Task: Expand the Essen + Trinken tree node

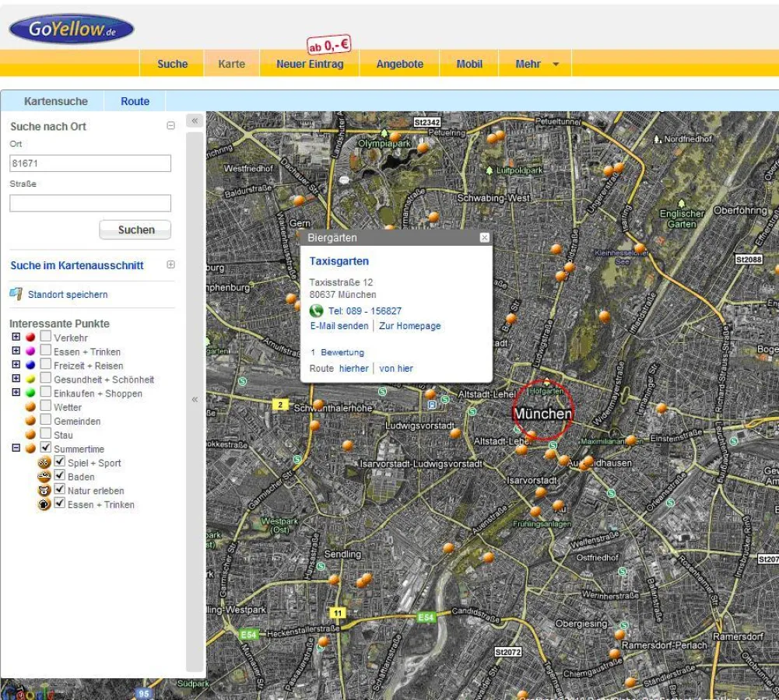Action: point(16,352)
